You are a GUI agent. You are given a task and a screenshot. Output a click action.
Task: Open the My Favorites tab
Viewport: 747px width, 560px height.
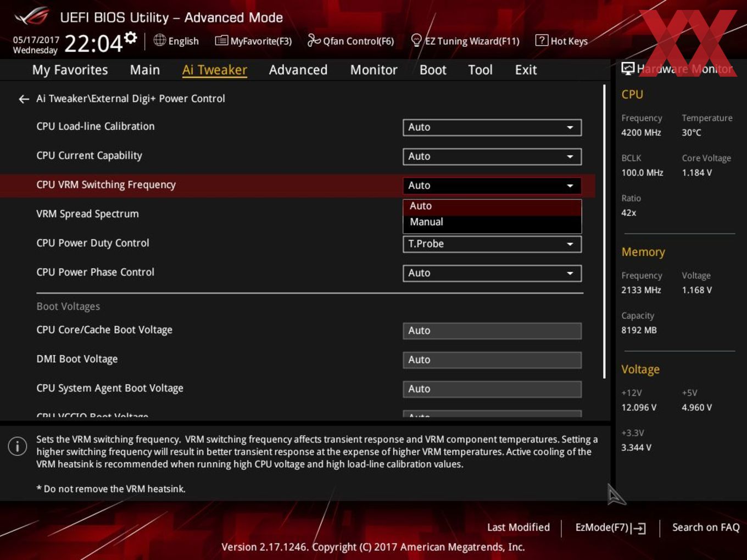[70, 70]
